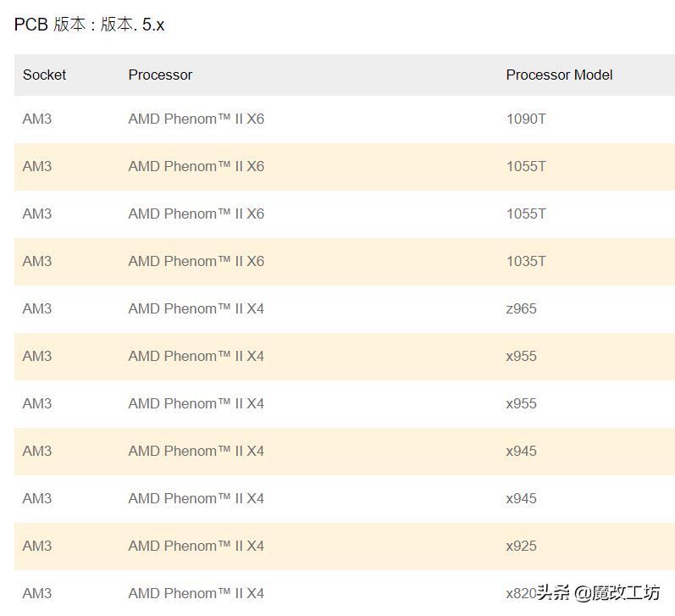Click 1055T in the white unshaded row
This screenshot has height=616, width=675.
tap(526, 214)
